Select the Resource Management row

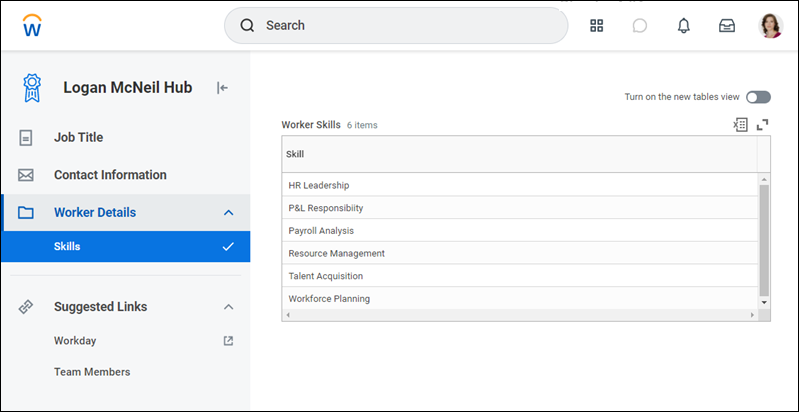point(520,253)
